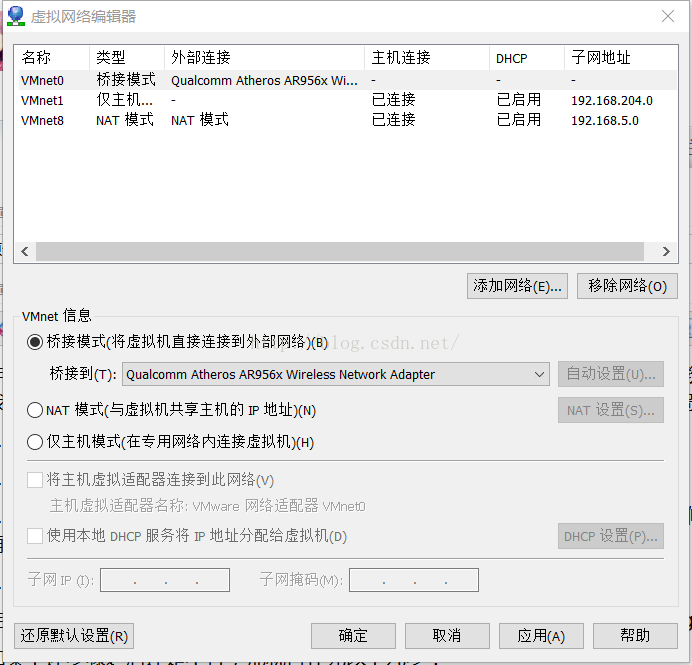Viewport: 692px width, 665px height.
Task: Click subnet address 192.168.5.0
Action: 605,120
